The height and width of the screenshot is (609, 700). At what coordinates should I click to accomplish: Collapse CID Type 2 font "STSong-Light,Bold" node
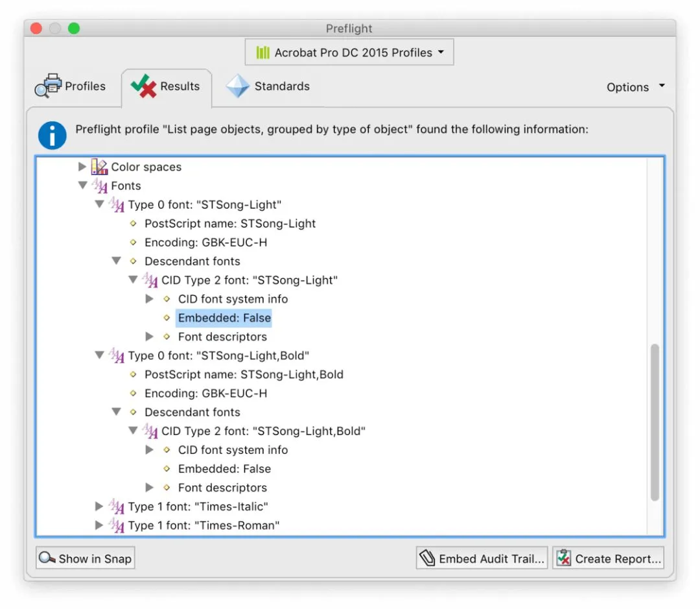click(133, 431)
